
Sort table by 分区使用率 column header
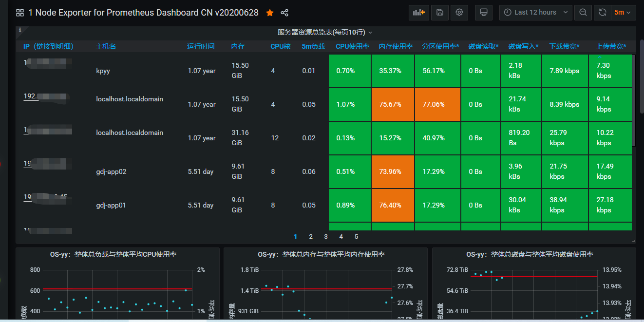(440, 46)
